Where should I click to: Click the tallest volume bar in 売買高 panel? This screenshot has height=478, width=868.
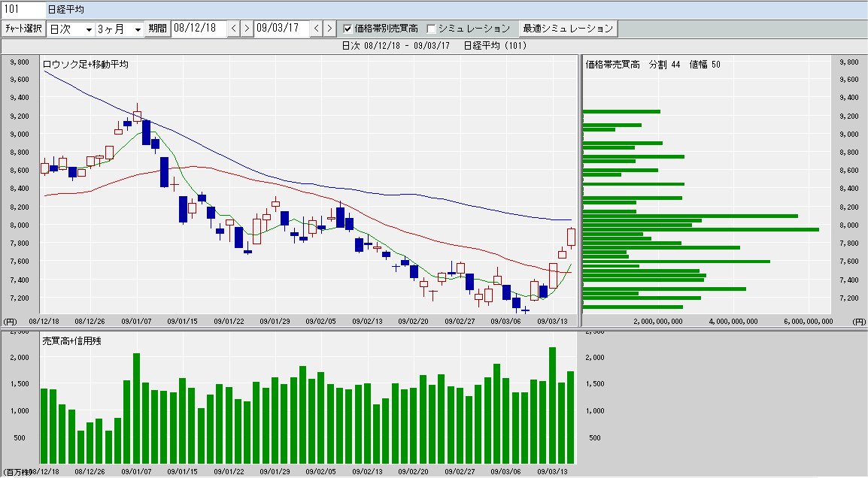tap(552, 404)
